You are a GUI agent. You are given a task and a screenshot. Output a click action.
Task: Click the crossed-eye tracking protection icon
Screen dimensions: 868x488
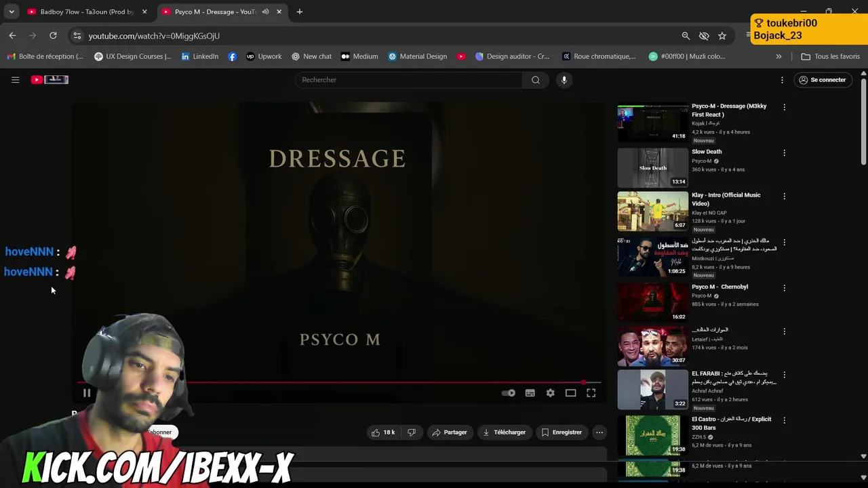pos(704,36)
